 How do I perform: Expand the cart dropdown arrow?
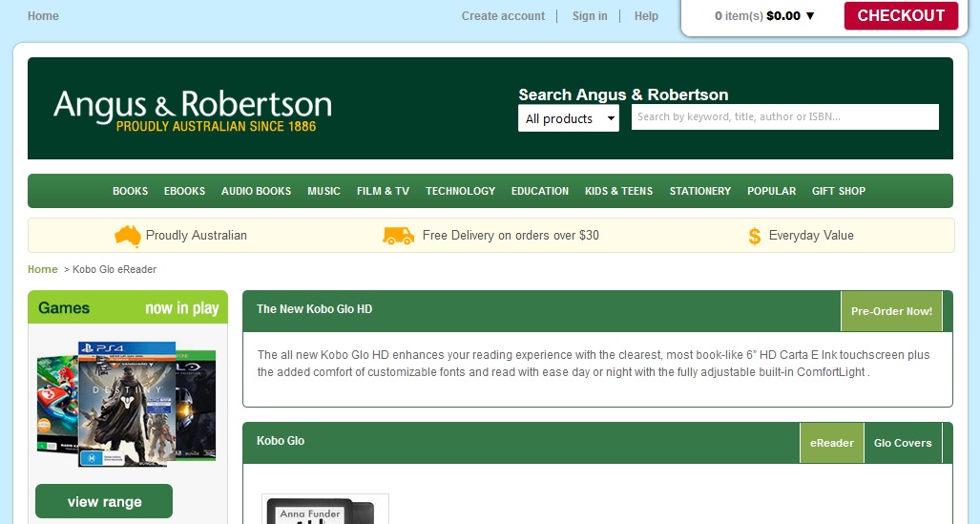tap(810, 16)
